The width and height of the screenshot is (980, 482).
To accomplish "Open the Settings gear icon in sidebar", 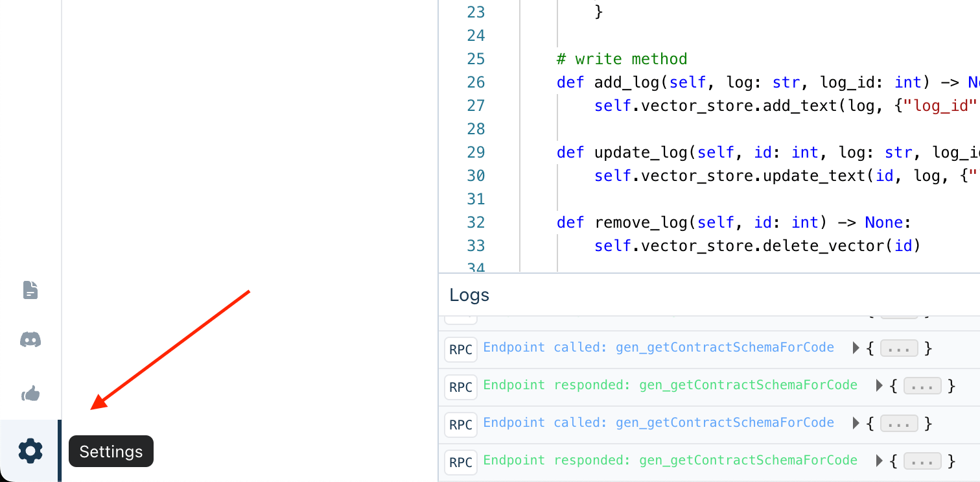I will [x=30, y=450].
